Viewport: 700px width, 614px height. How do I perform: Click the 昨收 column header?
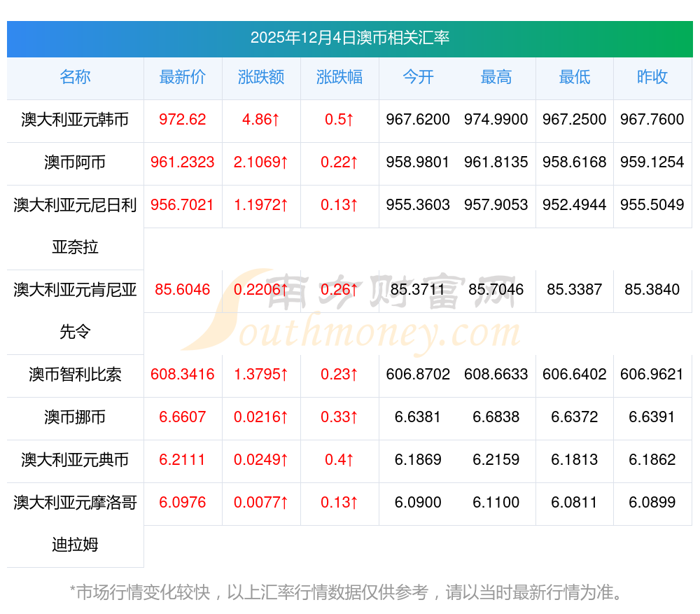tap(652, 78)
